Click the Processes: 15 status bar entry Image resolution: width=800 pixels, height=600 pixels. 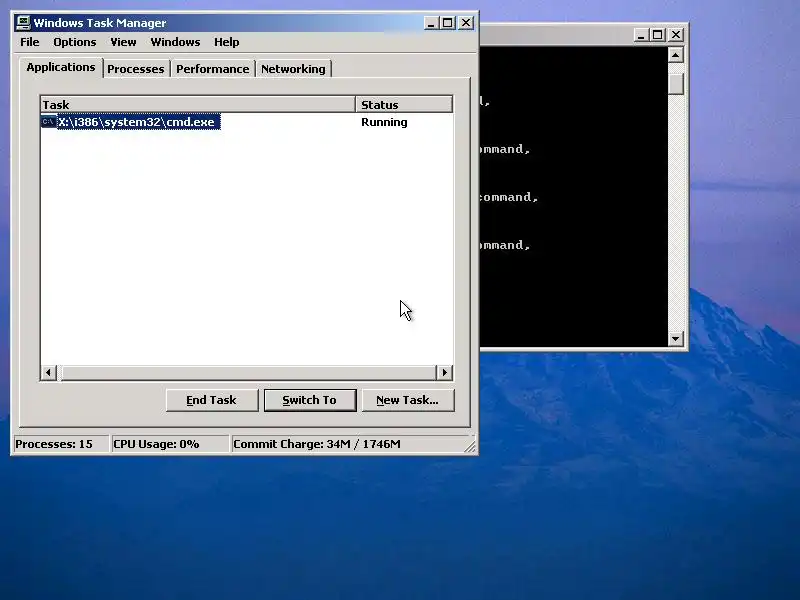click(60, 444)
